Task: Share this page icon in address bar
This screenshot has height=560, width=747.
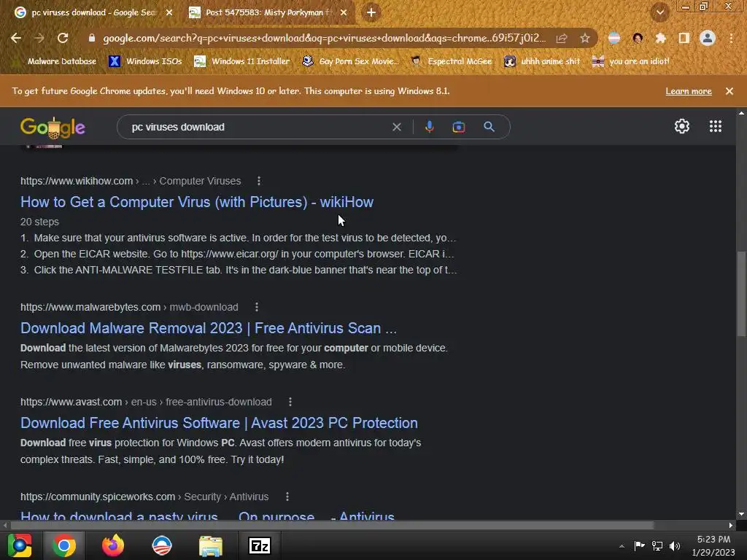Action: (562, 38)
